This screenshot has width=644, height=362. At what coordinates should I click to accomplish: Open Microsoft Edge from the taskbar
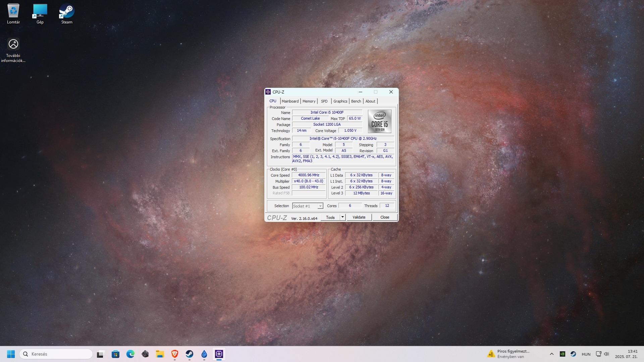[x=130, y=354]
